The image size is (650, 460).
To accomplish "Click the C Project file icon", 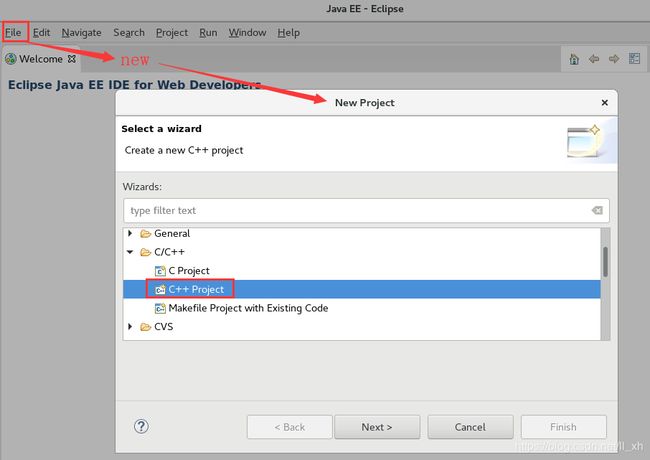I will coord(160,271).
